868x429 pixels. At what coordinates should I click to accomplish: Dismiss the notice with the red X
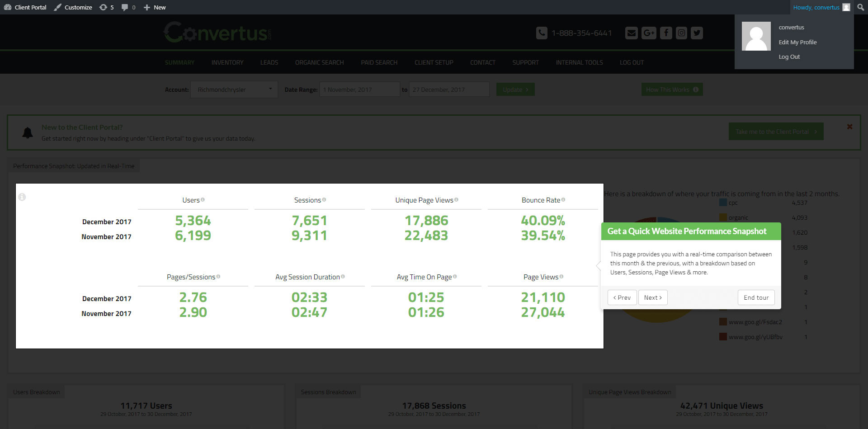[849, 127]
